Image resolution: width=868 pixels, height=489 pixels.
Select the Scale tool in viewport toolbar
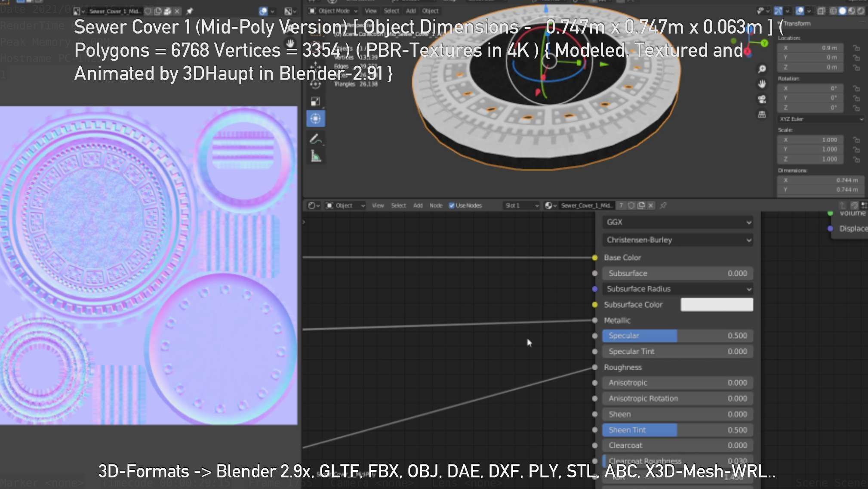(x=315, y=102)
